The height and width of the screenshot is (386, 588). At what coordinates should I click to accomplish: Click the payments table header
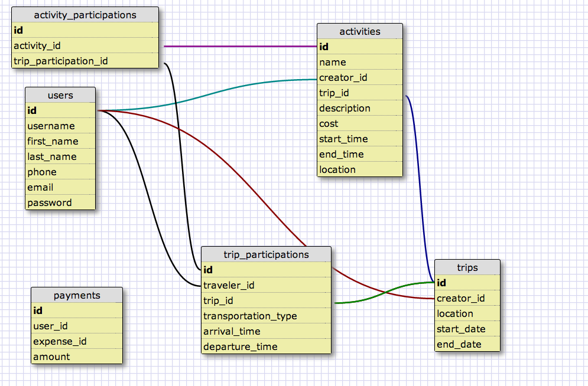pos(77,295)
